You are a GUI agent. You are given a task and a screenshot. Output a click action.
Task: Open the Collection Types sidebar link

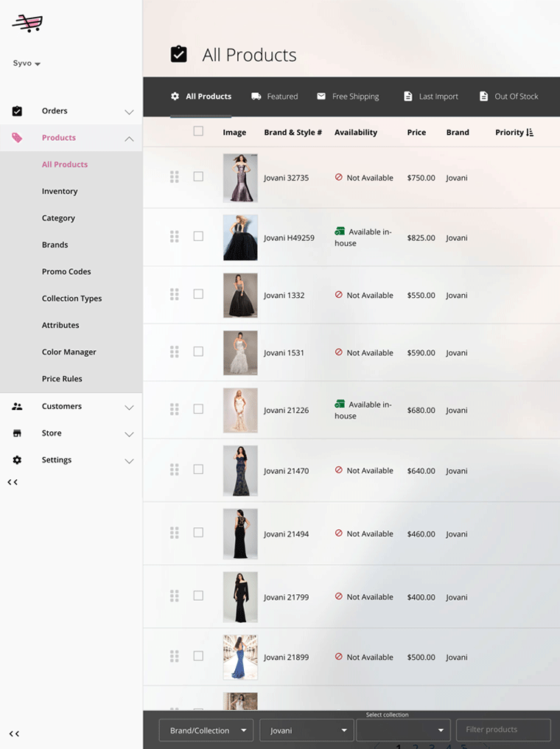coord(71,298)
